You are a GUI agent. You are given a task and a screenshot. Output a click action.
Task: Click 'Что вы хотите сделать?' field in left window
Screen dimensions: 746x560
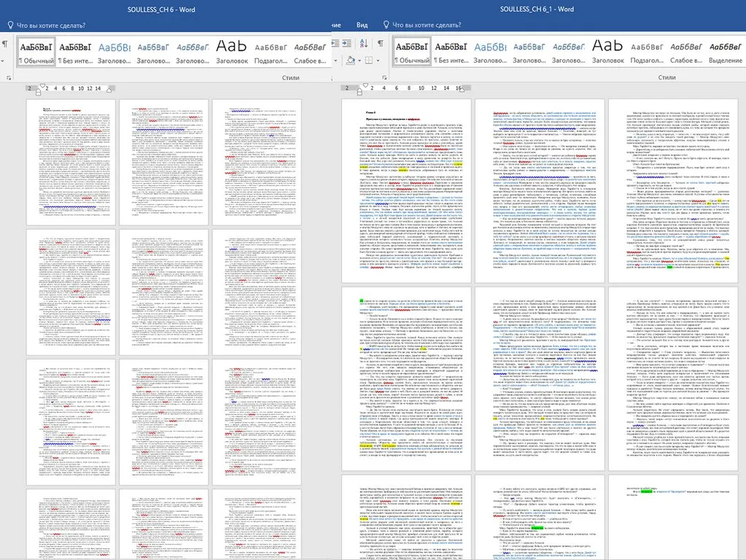pyautogui.click(x=51, y=26)
